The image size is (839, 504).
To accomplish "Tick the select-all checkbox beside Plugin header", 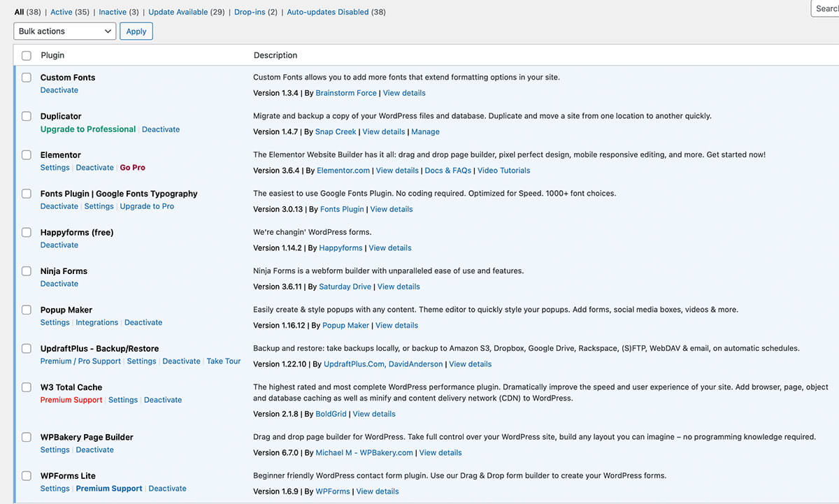I will 27,56.
